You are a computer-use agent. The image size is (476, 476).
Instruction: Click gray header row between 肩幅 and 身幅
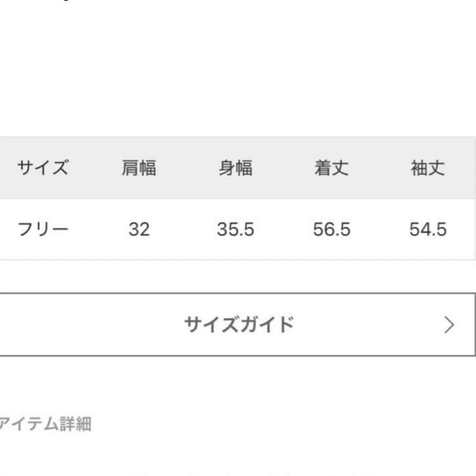pos(187,168)
